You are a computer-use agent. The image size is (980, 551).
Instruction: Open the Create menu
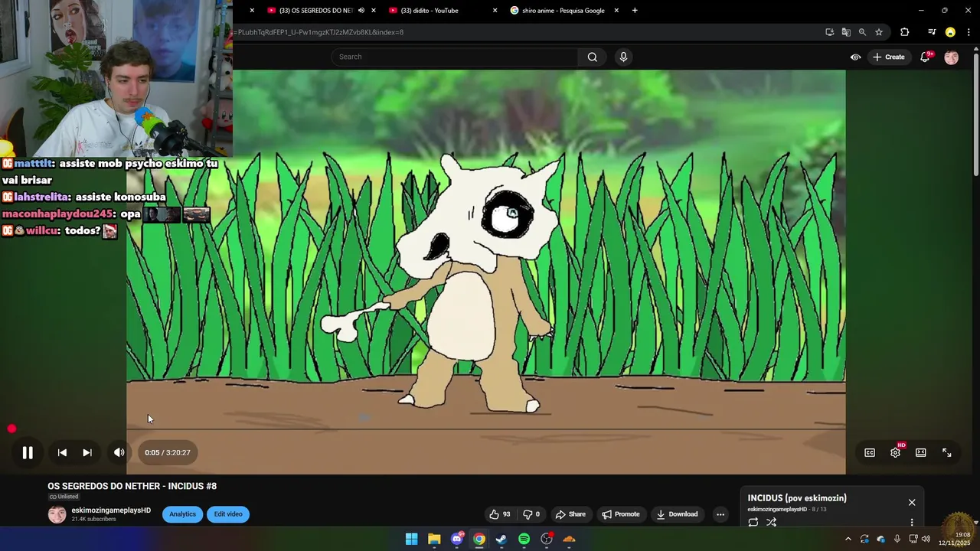(889, 57)
